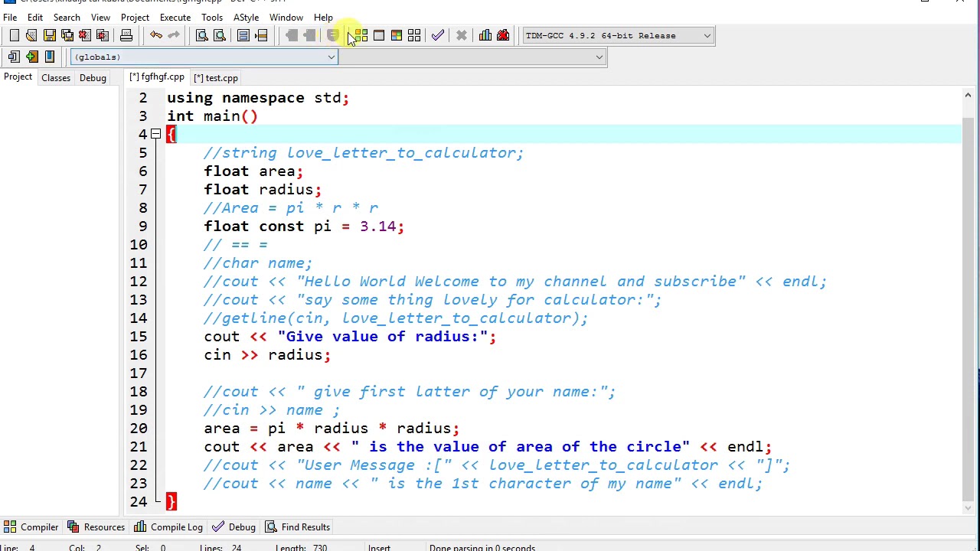Click the green plus icon in second toolbar row

pyautogui.click(x=31, y=57)
